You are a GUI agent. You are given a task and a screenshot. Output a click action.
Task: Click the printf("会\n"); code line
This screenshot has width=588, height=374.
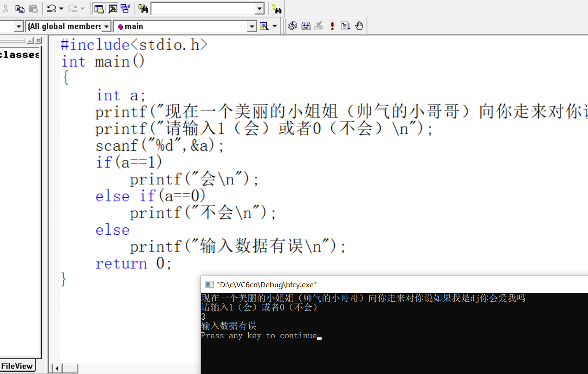(x=194, y=179)
